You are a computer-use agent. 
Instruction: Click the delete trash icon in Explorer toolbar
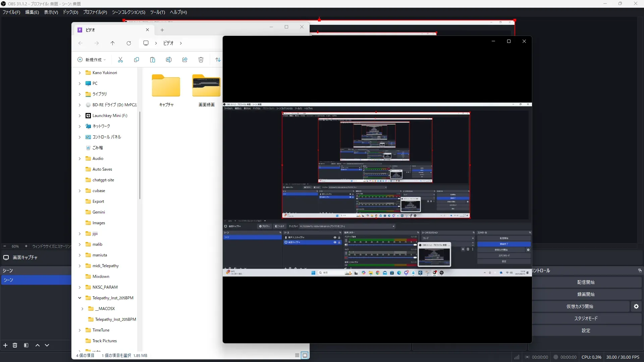pyautogui.click(x=201, y=60)
